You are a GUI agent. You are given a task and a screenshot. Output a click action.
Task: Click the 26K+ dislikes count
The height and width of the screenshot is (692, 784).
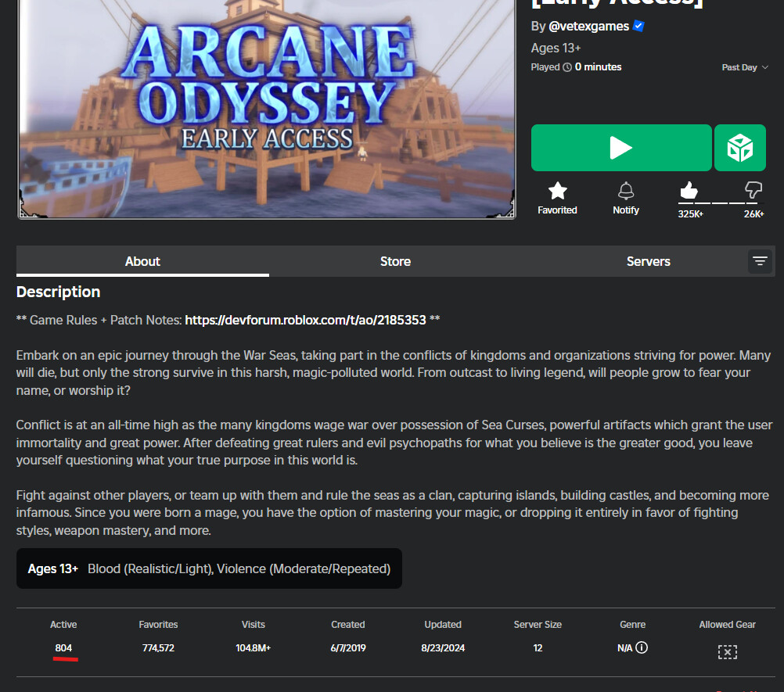point(753,213)
